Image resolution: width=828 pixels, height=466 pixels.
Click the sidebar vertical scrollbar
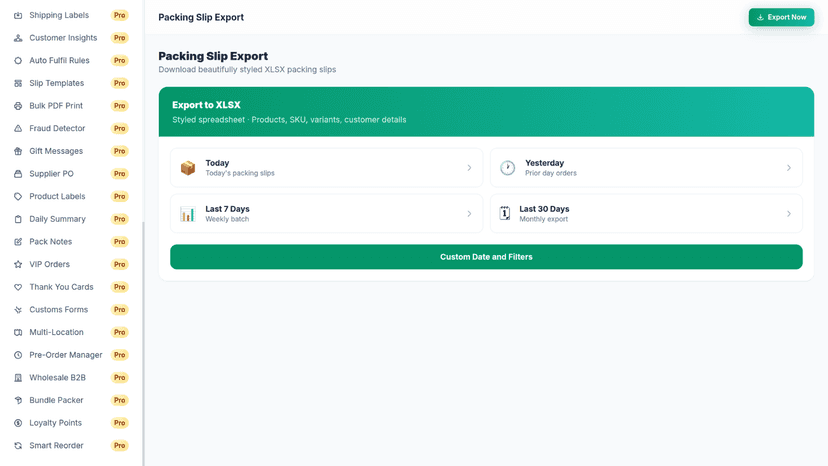click(143, 343)
